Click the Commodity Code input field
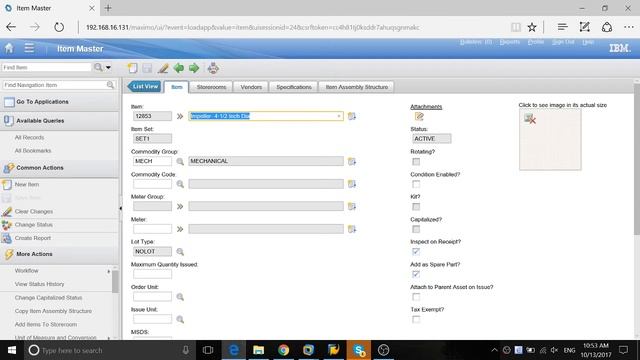Viewport: 640px width, 360px height. 152,184
